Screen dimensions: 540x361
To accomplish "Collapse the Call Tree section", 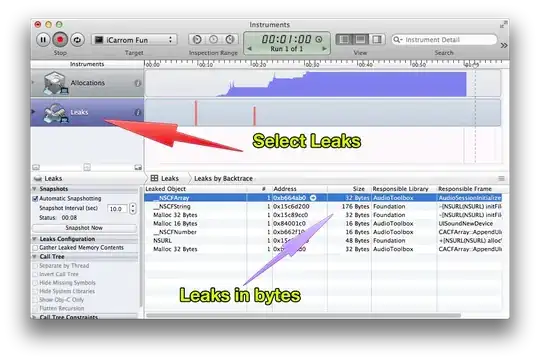I will pyautogui.click(x=34, y=257).
